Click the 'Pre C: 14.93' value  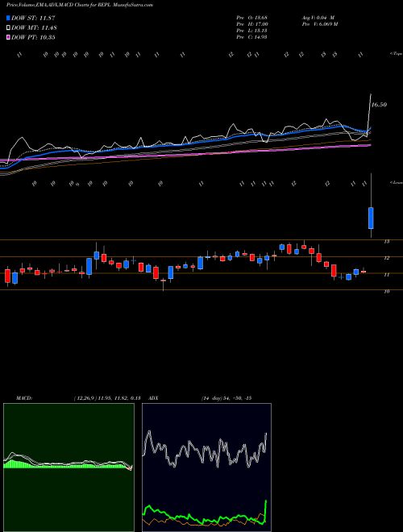coord(252,37)
